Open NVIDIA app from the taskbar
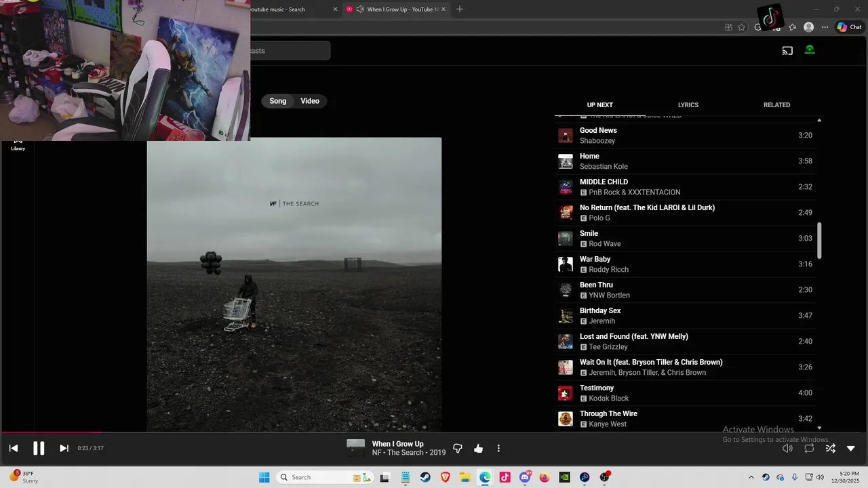Image resolution: width=868 pixels, height=488 pixels. pyautogui.click(x=565, y=477)
